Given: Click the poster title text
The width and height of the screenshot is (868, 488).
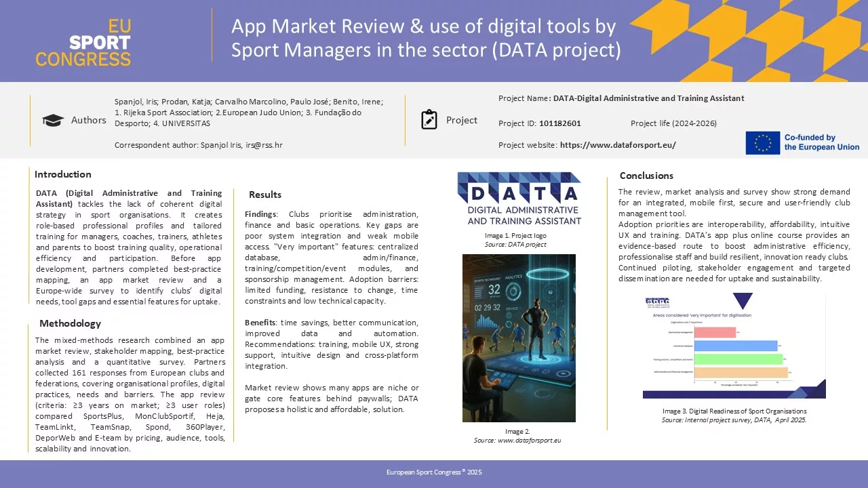Looking at the screenshot, I should pos(425,39).
